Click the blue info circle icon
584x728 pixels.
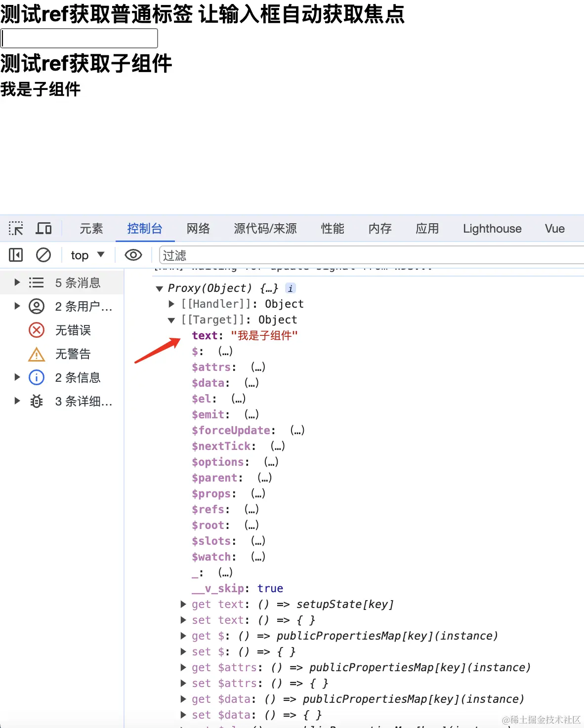37,377
